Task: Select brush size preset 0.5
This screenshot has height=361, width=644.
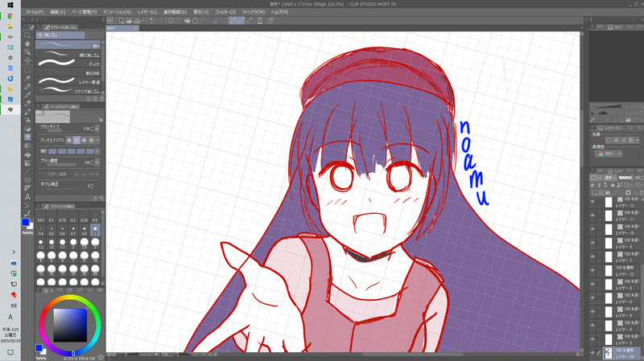Action: point(52,231)
